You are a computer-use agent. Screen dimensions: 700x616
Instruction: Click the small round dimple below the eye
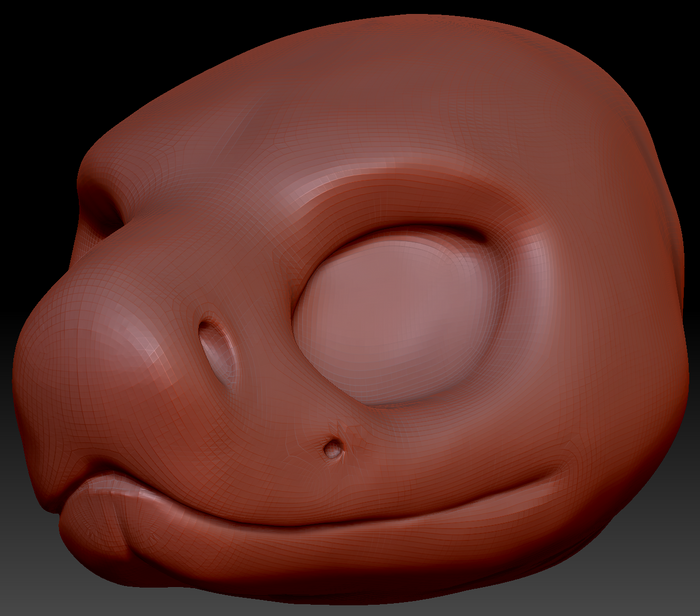click(x=333, y=449)
